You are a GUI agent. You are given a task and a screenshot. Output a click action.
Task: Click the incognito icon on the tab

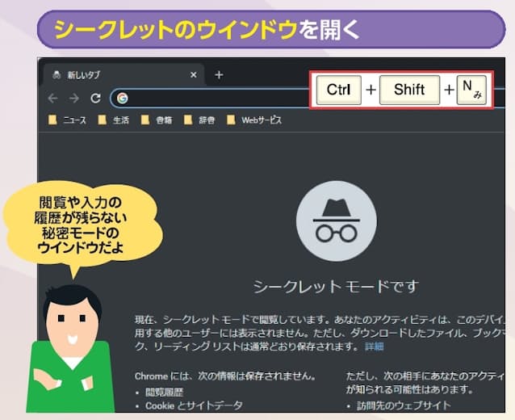click(x=57, y=75)
